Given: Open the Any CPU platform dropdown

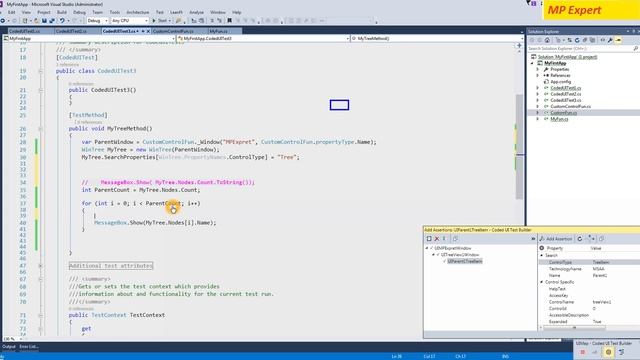Looking at the screenshot, I should 129,20.
